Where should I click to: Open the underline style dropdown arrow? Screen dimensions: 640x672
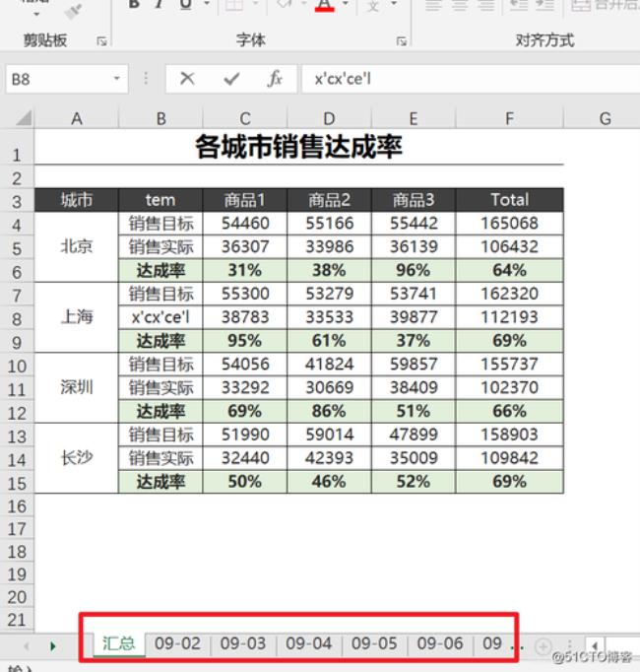[207, 4]
